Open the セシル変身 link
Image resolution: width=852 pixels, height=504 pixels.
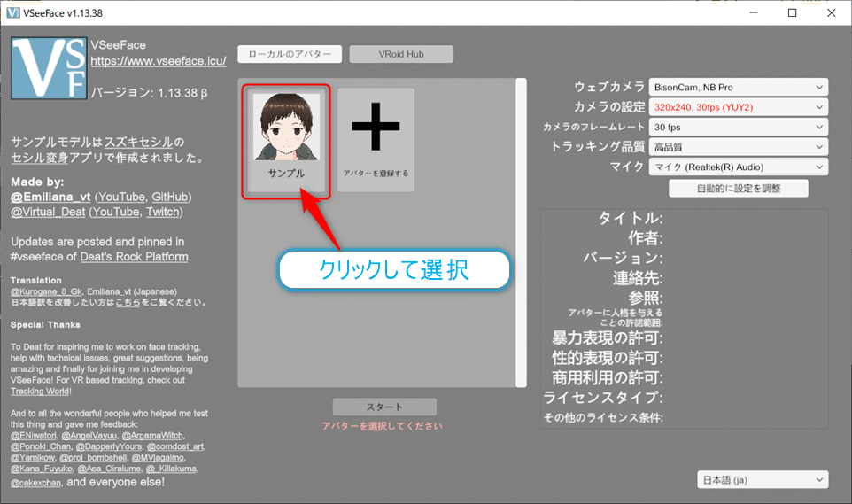(40, 158)
